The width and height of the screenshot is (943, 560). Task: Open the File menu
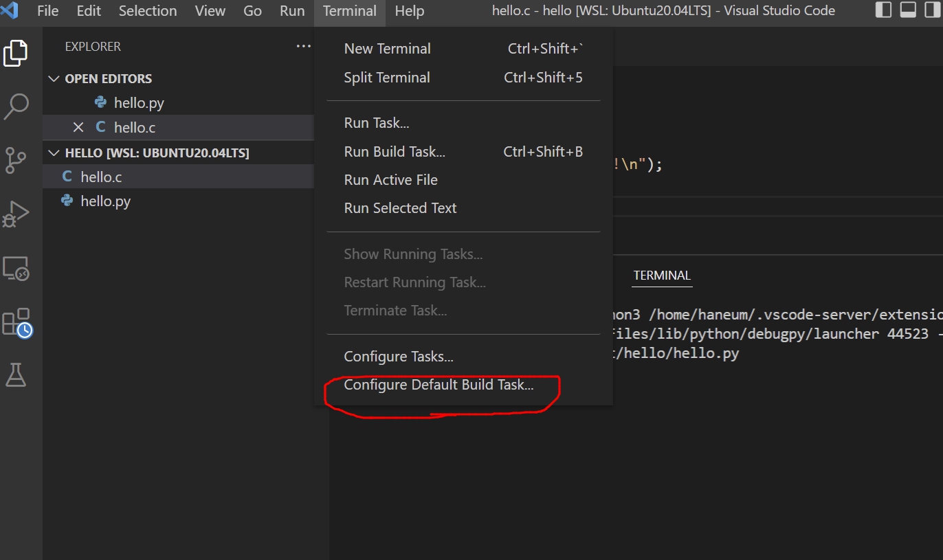pos(47,11)
